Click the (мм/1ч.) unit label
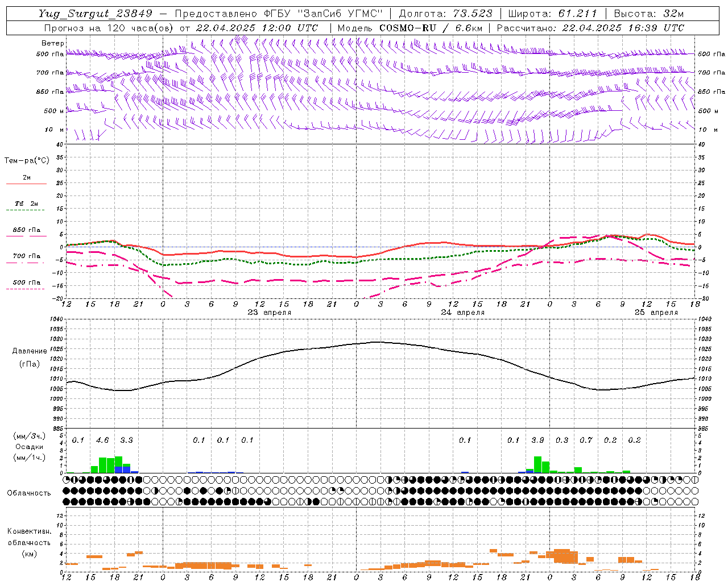 coord(29,458)
